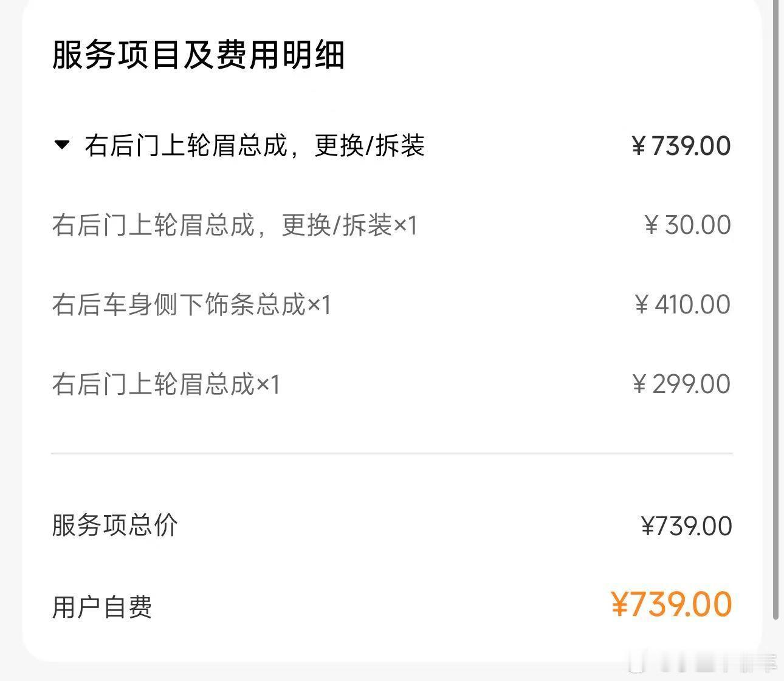Viewport: 784px width, 681px height.
Task: Click the vertical scrollbar on the right edge
Action: pyautogui.click(x=775, y=304)
